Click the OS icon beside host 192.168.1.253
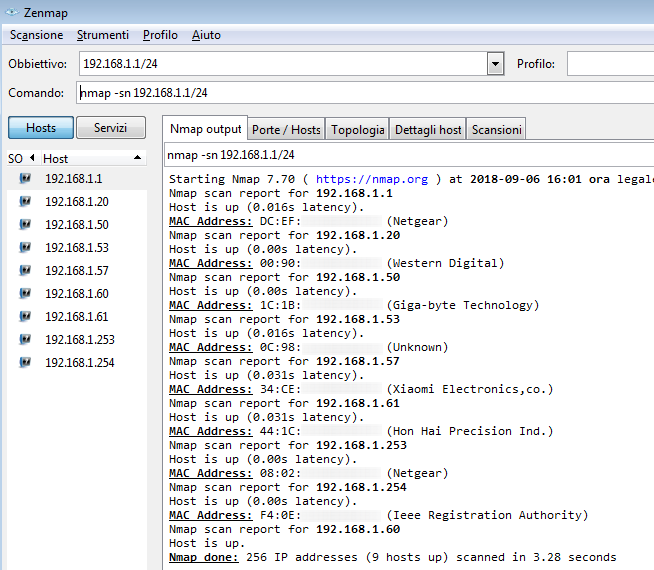The width and height of the screenshot is (654, 570). pyautogui.click(x=25, y=339)
